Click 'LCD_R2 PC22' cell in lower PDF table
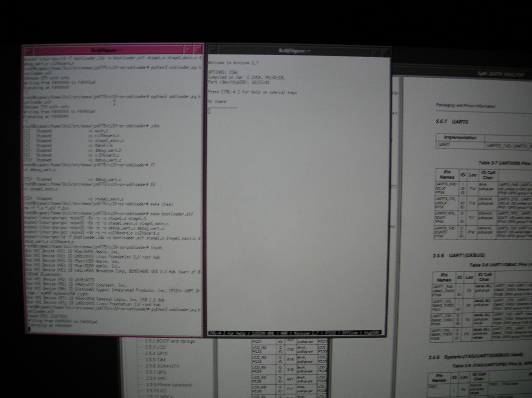532x398 pixels. [x=264, y=350]
